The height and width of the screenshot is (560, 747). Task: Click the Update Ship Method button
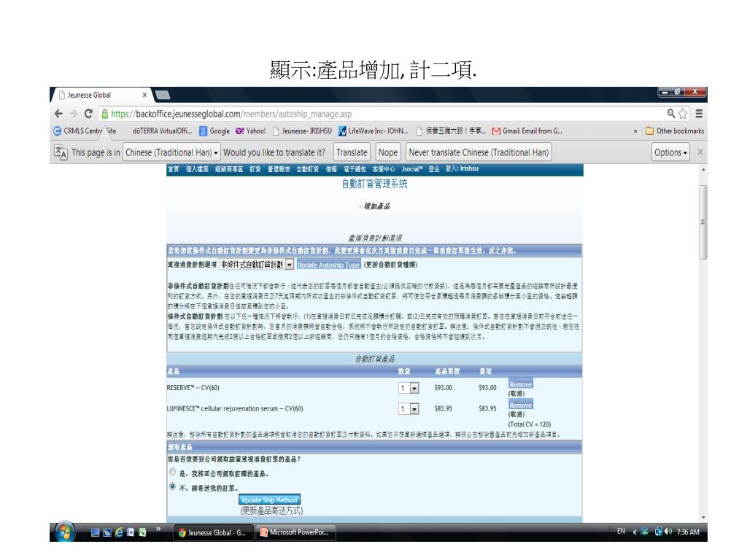point(269,499)
